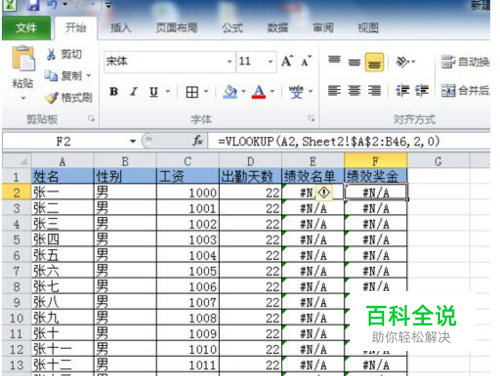Switch to 审阅 Review tab
This screenshot has width=500, height=376.
pyautogui.click(x=323, y=28)
